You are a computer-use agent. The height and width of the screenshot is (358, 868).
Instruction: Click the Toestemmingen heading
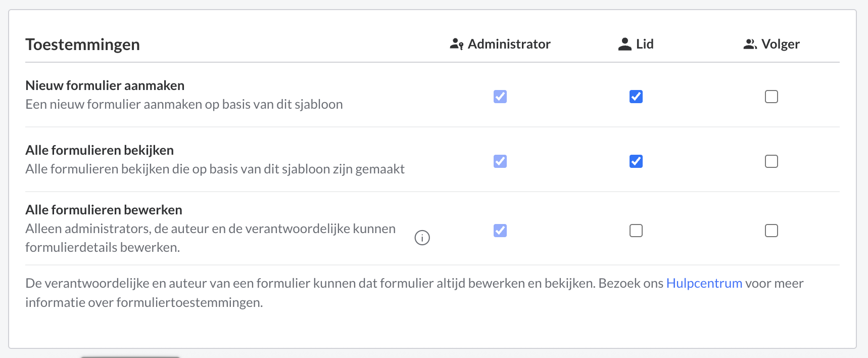(x=82, y=44)
